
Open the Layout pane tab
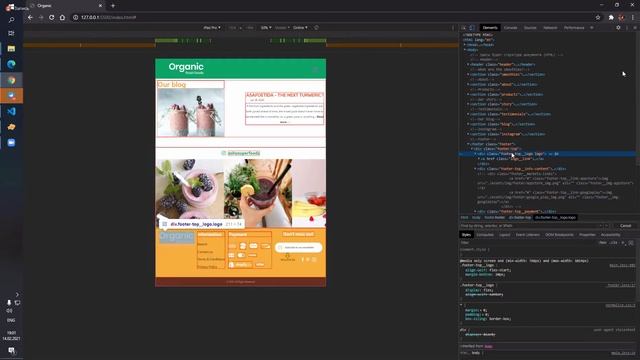coord(504,235)
